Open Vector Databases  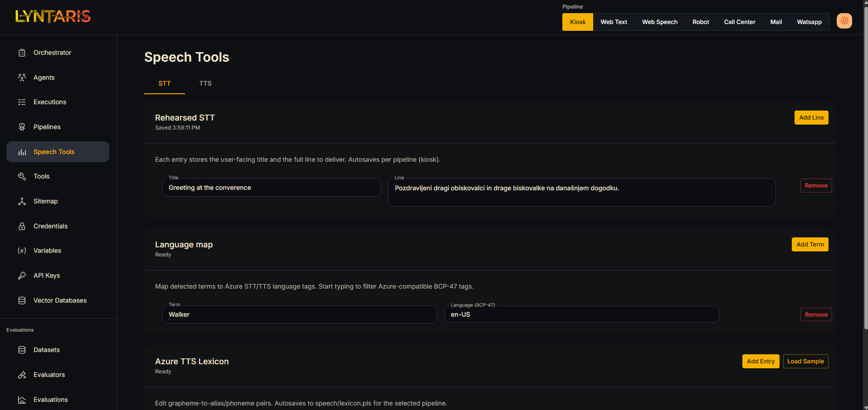[x=60, y=300]
